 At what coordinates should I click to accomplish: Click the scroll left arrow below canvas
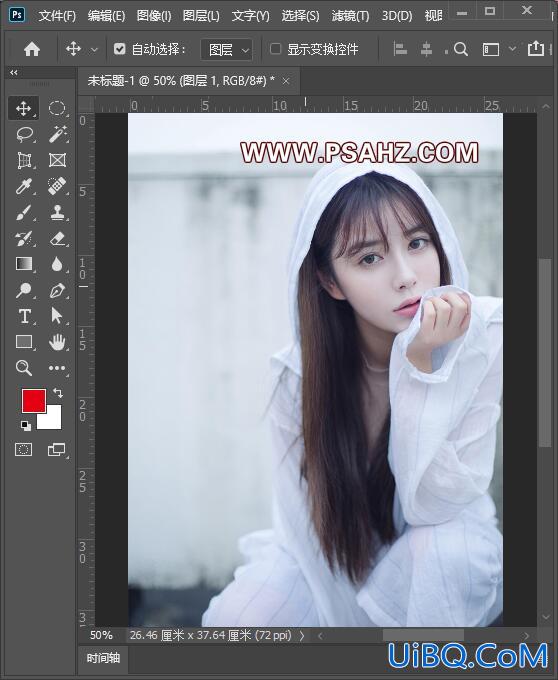pyautogui.click(x=320, y=636)
